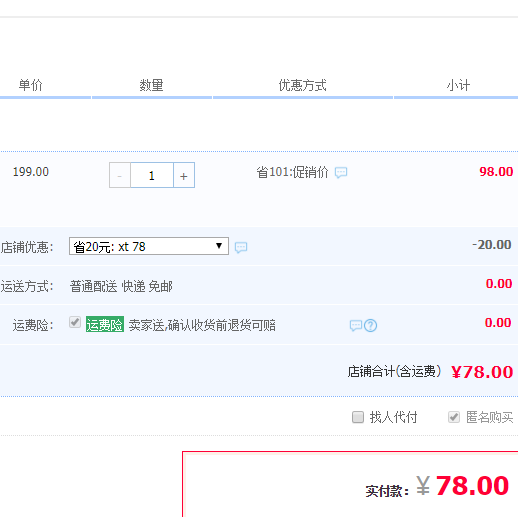
Task: Open the freight insurance help question icon
Action: (x=370, y=325)
